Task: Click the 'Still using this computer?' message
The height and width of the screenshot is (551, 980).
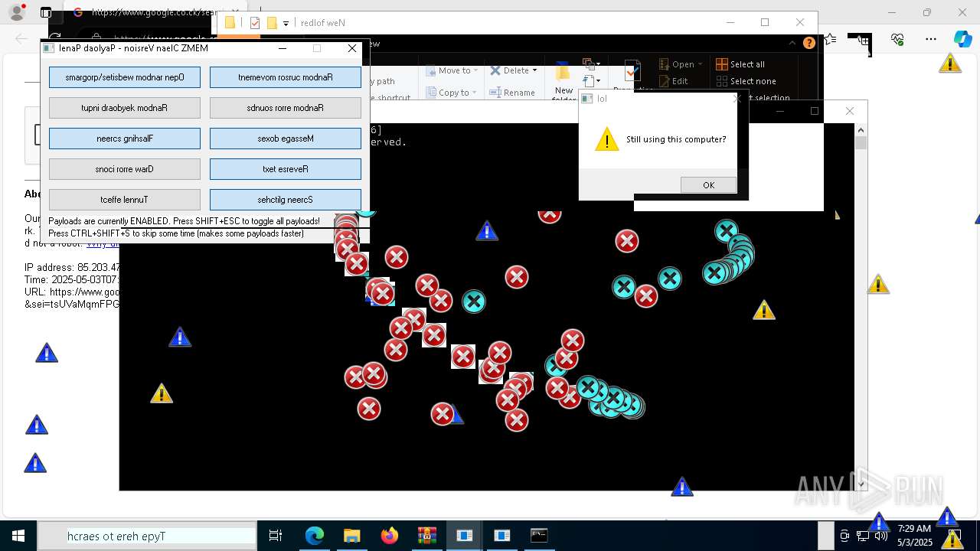Action: [676, 139]
